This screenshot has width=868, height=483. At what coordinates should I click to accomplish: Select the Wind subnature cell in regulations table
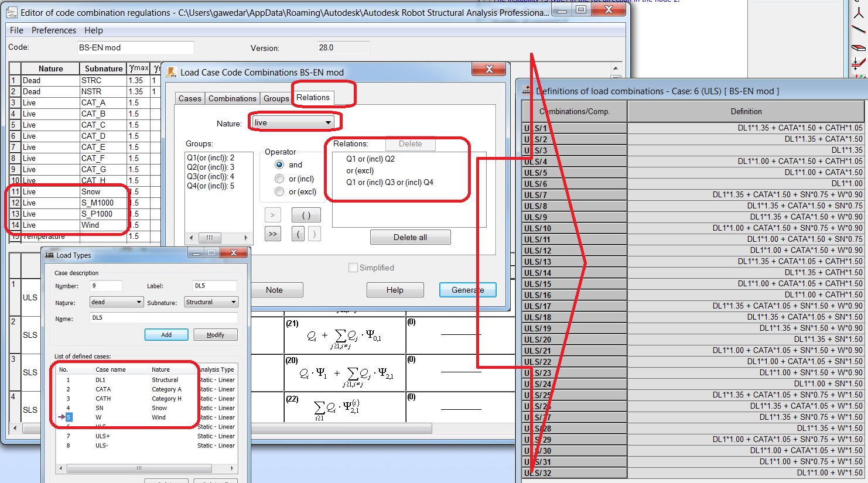click(103, 225)
